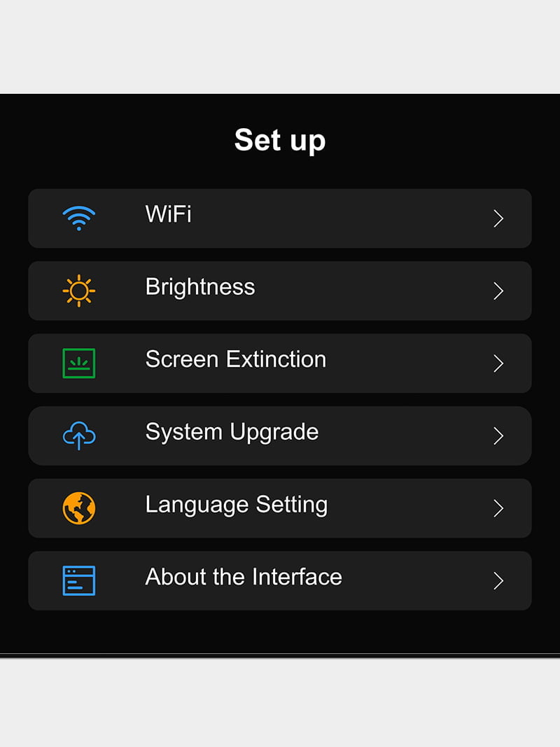The image size is (560, 747).
Task: Click the blue WiFi signal icon
Action: (78, 218)
